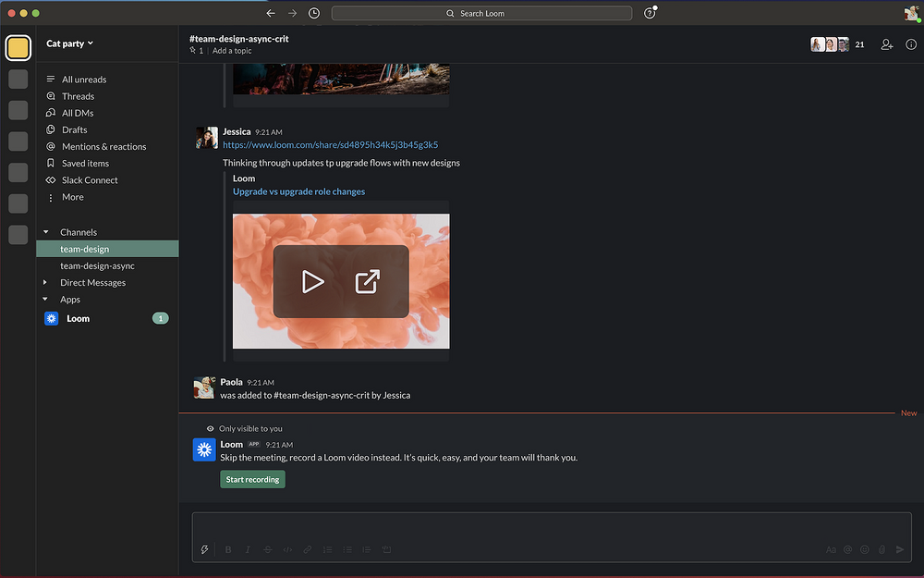The width and height of the screenshot is (924, 578).
Task: Click Start recording button
Action: click(252, 479)
